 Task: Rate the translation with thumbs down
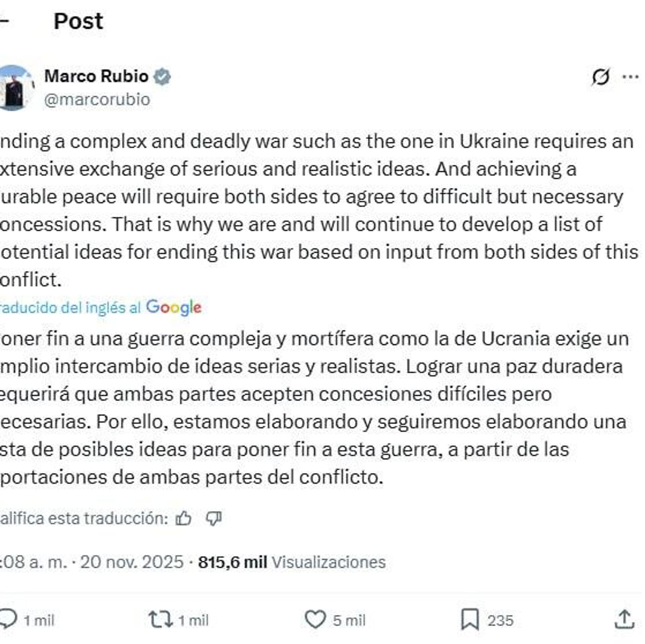click(214, 519)
